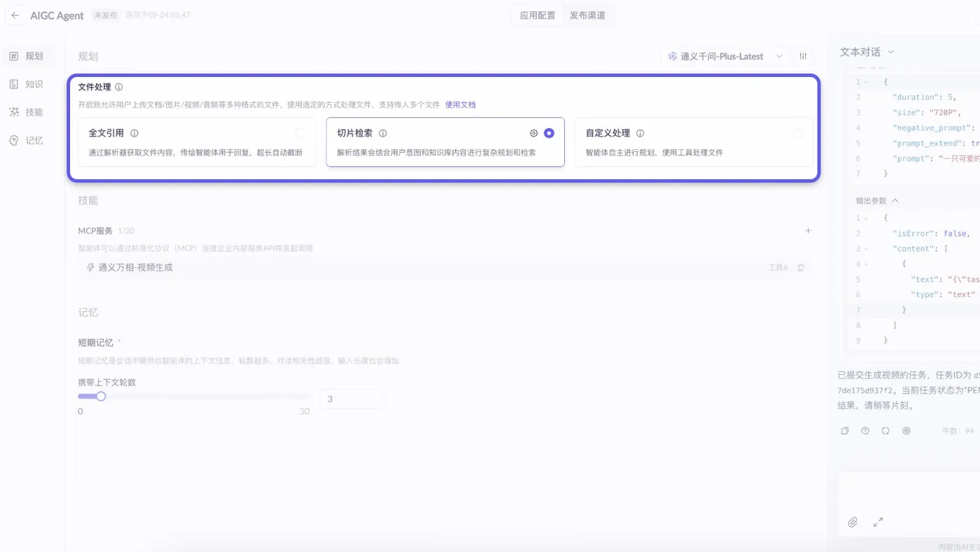Click the 未发布 status badge
This screenshot has height=552, width=980.
click(106, 15)
